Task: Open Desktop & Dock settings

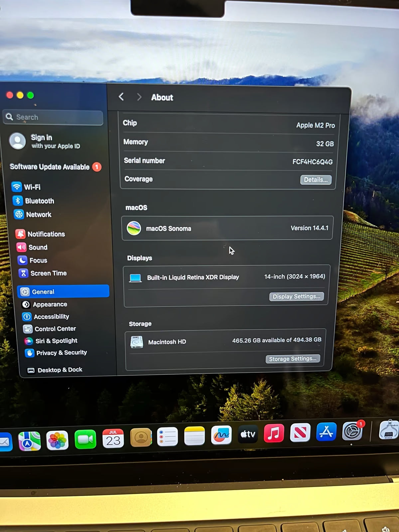Action: click(55, 370)
